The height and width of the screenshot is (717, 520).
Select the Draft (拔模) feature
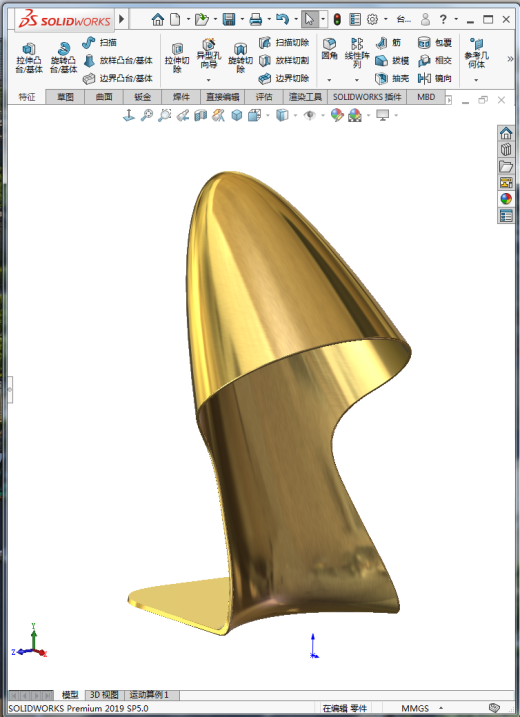pos(392,60)
